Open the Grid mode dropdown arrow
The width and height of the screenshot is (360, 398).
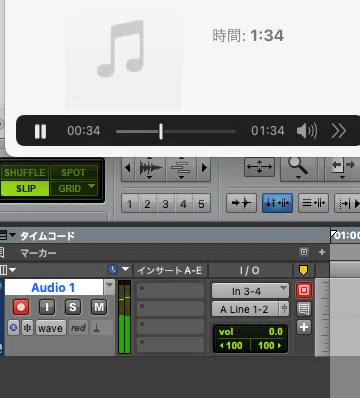(x=92, y=186)
